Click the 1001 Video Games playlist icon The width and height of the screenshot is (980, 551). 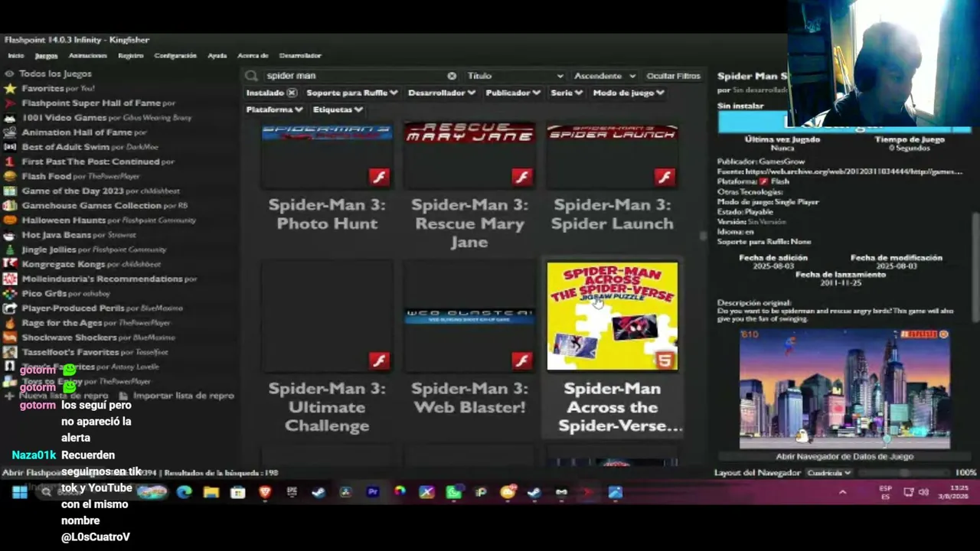tap(10, 118)
